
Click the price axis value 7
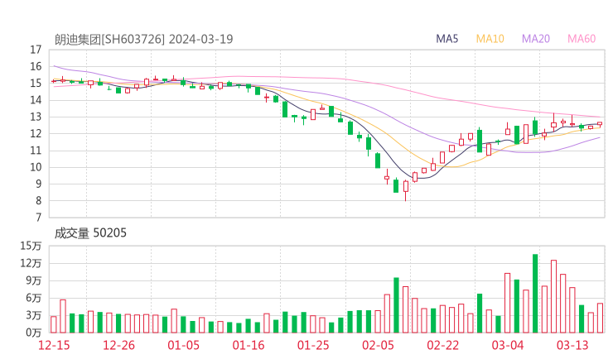coord(38,218)
